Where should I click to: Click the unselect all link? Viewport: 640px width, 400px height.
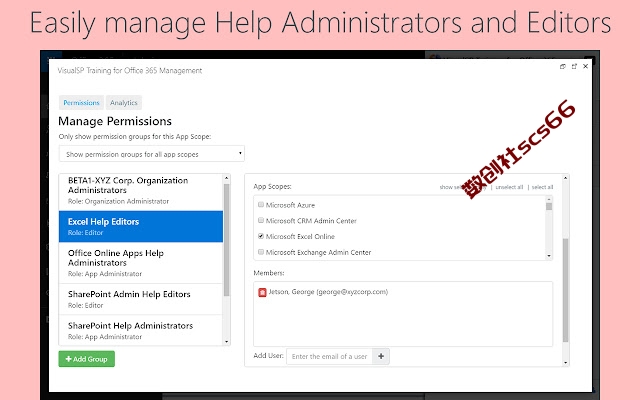509,187
